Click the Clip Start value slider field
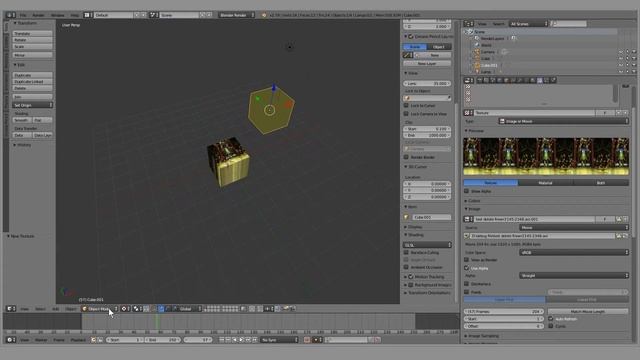 coord(427,129)
